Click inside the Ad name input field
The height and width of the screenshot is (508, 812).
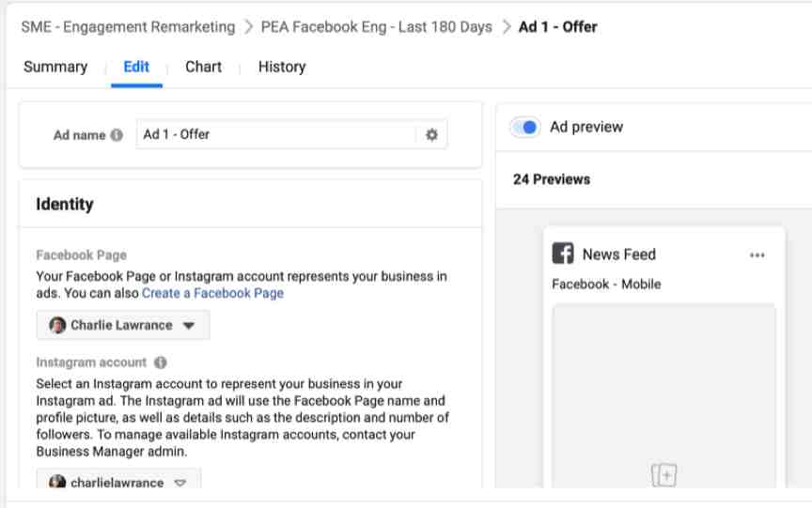click(277, 134)
